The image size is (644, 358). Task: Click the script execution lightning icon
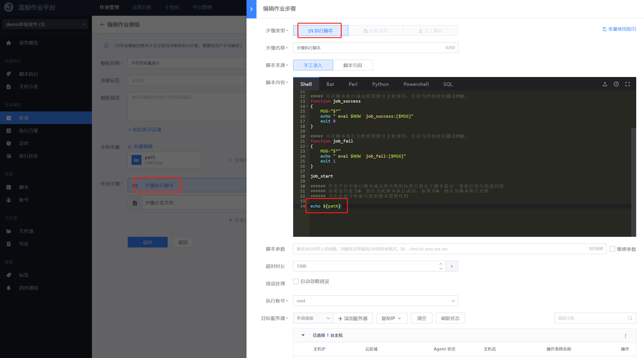9,74
